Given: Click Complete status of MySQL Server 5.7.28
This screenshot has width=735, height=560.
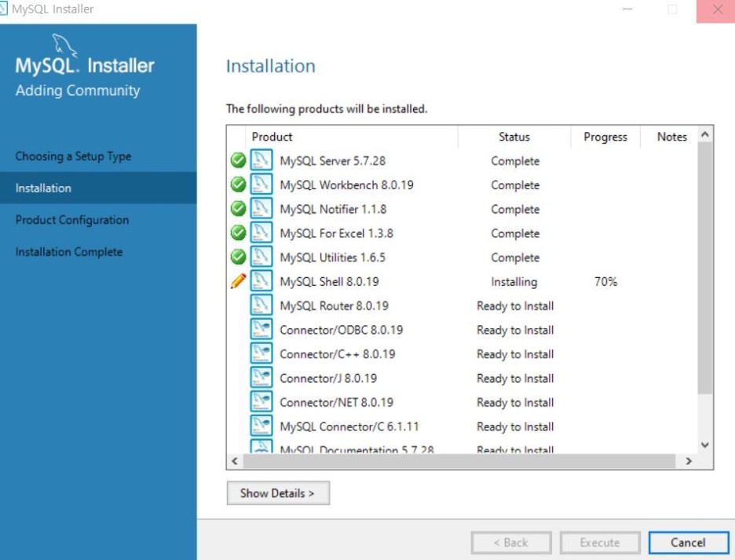Looking at the screenshot, I should tap(515, 161).
